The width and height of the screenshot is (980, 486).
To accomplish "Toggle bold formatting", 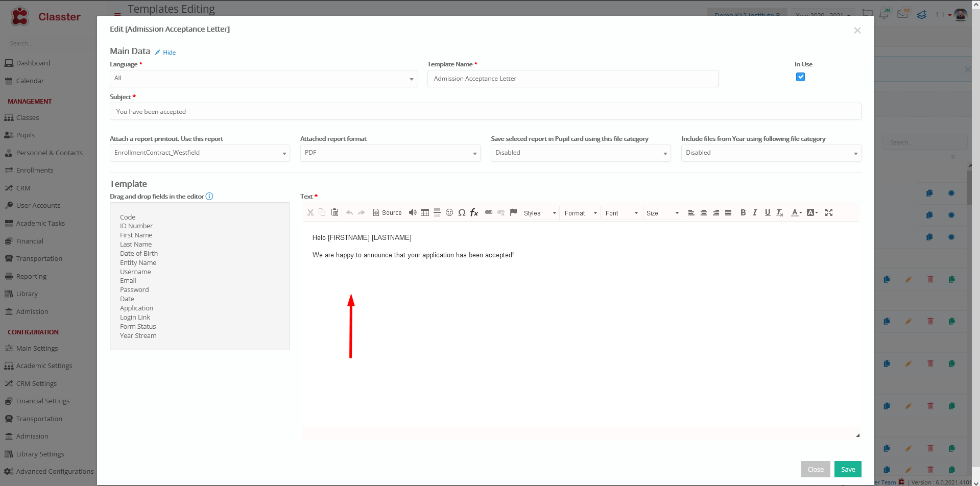I will [743, 213].
